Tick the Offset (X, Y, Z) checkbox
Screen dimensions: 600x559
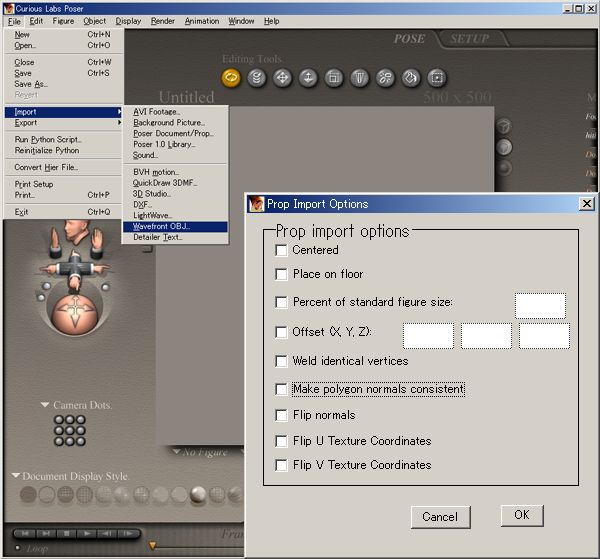click(x=281, y=332)
